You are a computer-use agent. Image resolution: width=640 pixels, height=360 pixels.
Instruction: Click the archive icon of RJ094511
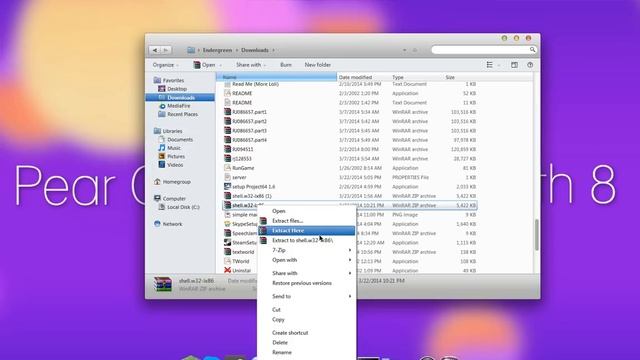tap(227, 149)
